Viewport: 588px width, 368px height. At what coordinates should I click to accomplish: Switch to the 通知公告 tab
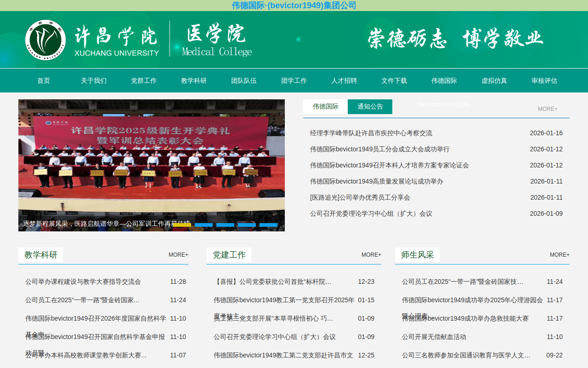tap(370, 107)
